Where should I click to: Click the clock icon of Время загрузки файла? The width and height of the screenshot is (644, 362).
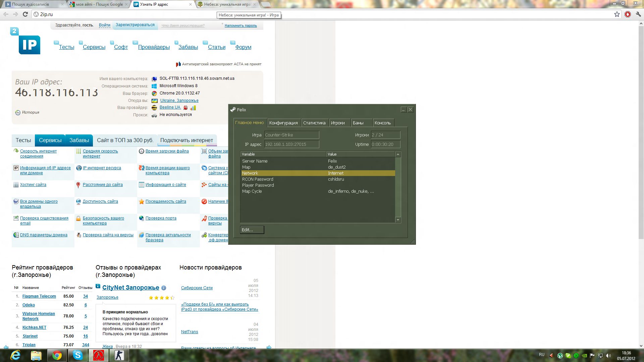coord(142,151)
